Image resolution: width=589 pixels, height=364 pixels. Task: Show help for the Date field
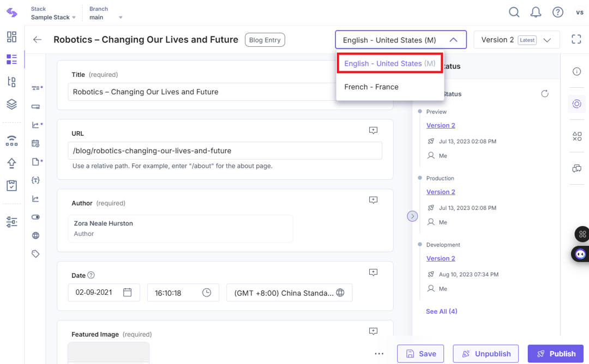click(91, 275)
